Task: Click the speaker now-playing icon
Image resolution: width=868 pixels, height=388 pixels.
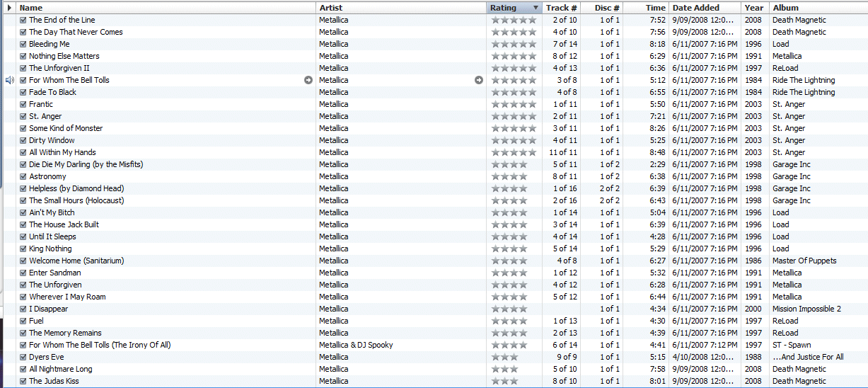Action: pyautogui.click(x=10, y=80)
